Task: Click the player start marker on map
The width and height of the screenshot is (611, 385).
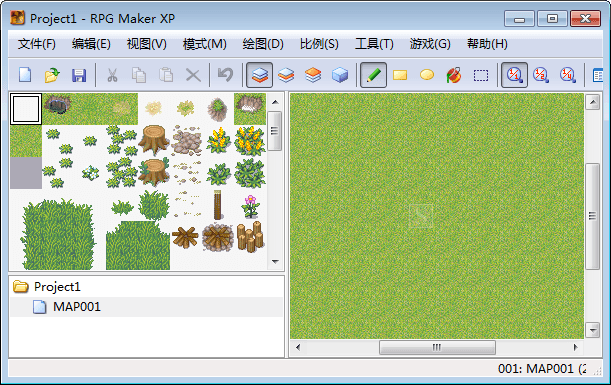Action: pyautogui.click(x=421, y=215)
